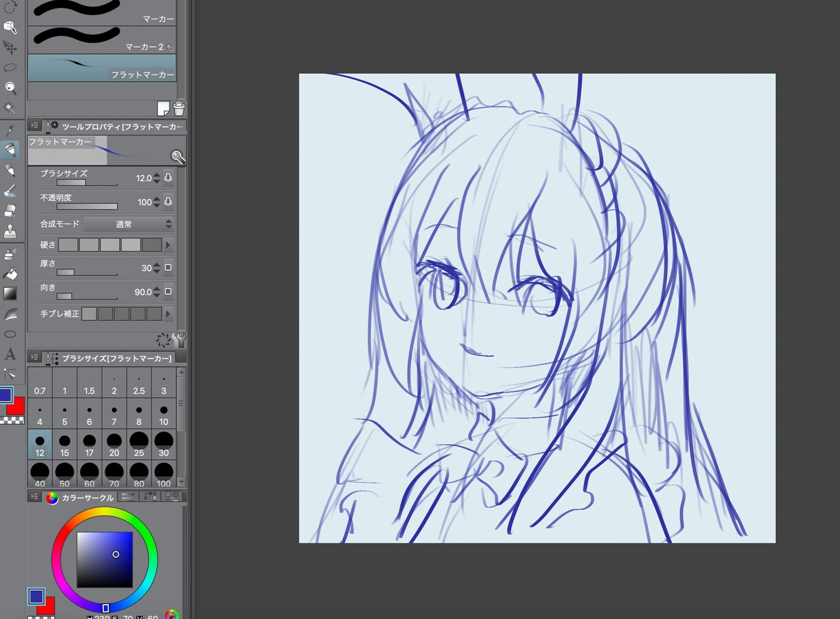This screenshot has height=619, width=840.
Task: Click the Color Circle tab icon
Action: click(52, 498)
